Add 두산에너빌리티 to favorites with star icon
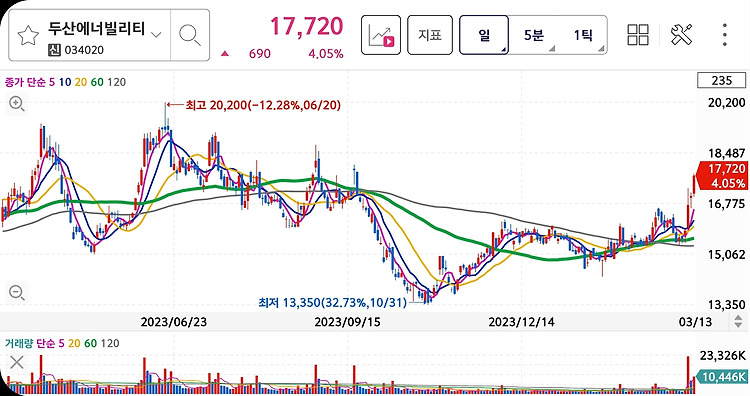The image size is (750, 396). [28, 36]
